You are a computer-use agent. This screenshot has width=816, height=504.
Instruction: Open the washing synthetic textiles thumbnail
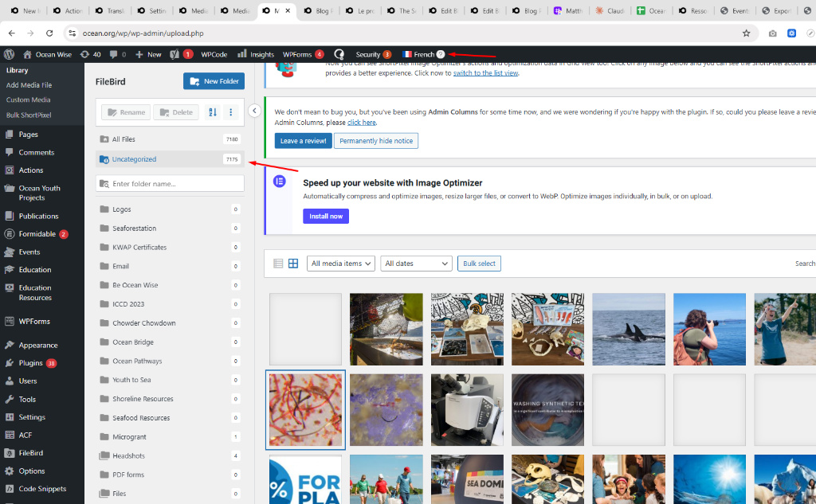click(x=548, y=410)
